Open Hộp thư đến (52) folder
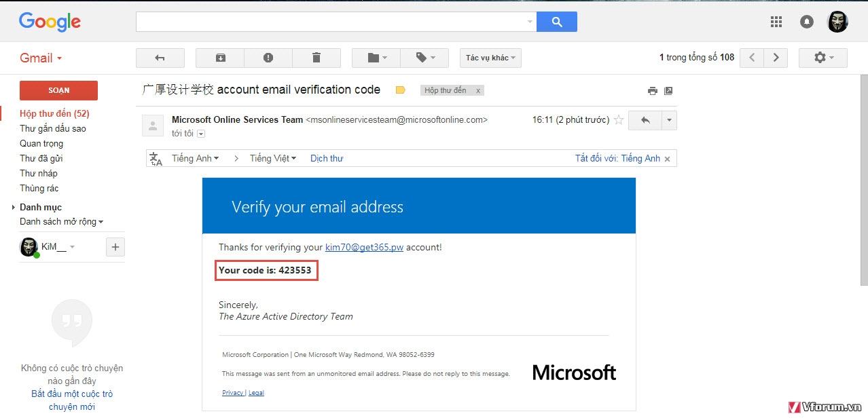Screen dimensions: 868x418 coord(54,113)
